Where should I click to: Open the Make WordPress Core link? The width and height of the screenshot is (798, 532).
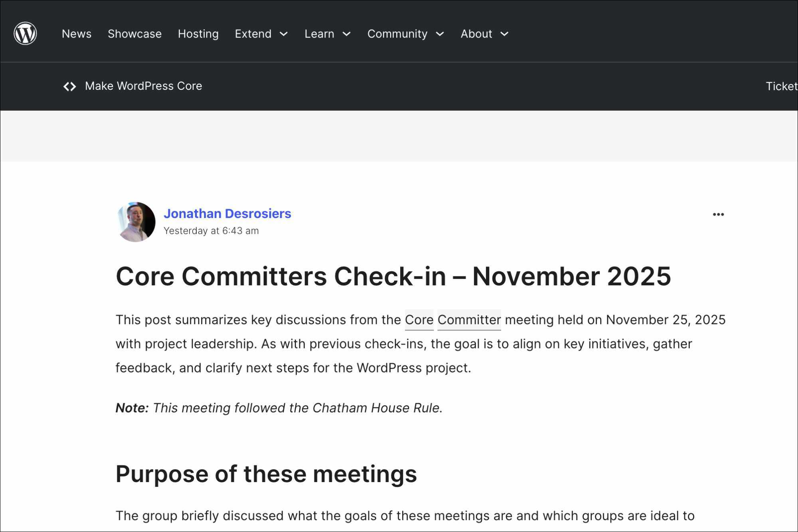tap(143, 86)
